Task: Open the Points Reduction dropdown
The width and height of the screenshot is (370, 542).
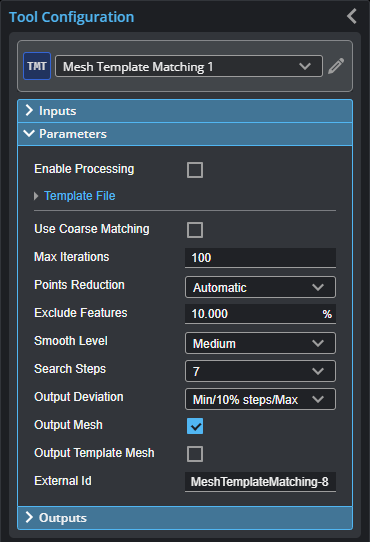Action: [x=260, y=287]
